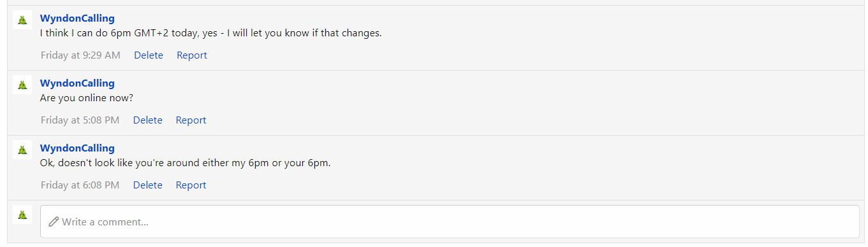The image size is (868, 247).
Task: Open WyndonCalling's profile from the 6:08 PM comment
Action: tap(77, 148)
